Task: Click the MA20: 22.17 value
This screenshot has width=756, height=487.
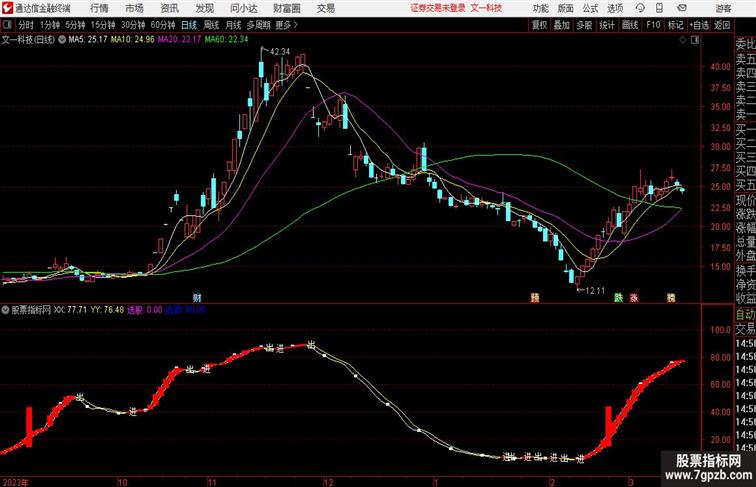Action: 179,40
